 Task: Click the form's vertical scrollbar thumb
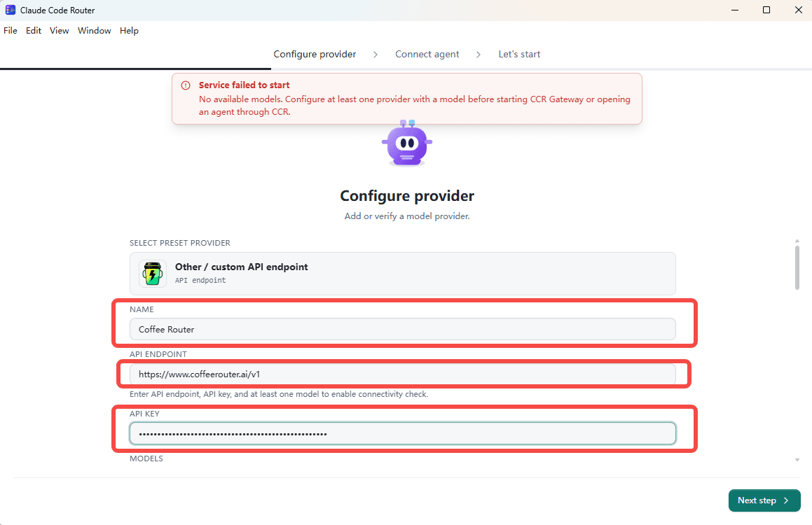pyautogui.click(x=797, y=267)
